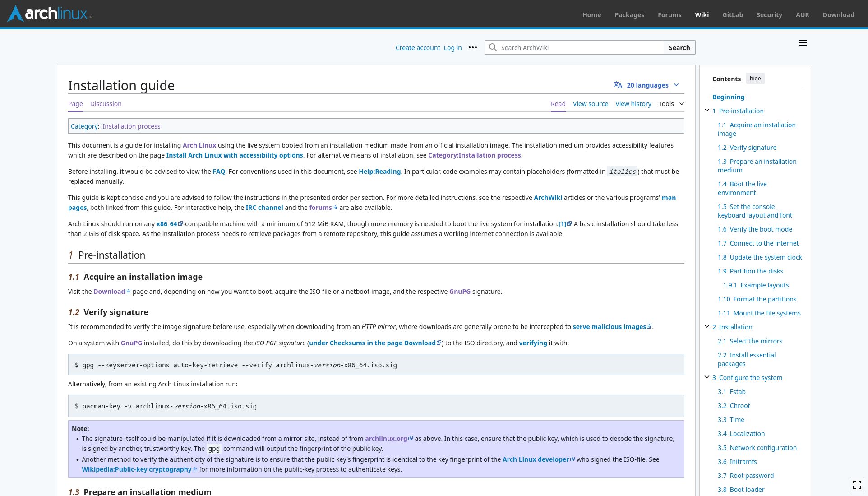Click the AUR navigation icon
The image size is (868, 496).
pos(803,14)
